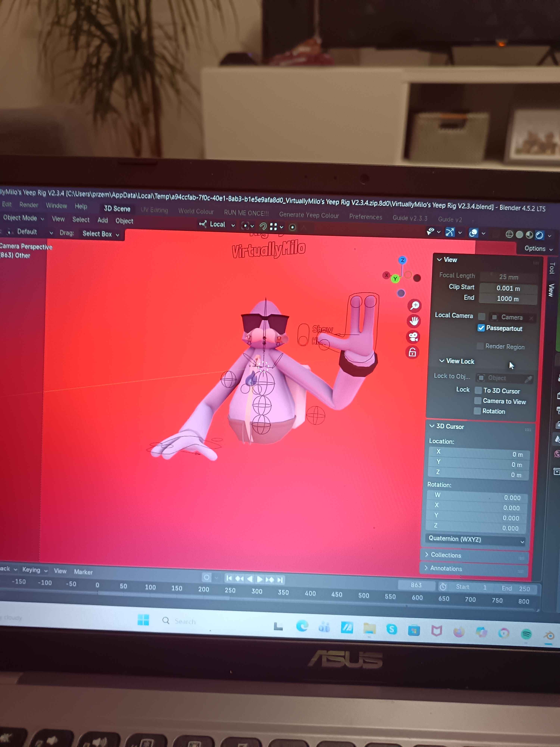Image resolution: width=560 pixels, height=747 pixels.
Task: Open the Windows Start menu
Action: point(144,620)
